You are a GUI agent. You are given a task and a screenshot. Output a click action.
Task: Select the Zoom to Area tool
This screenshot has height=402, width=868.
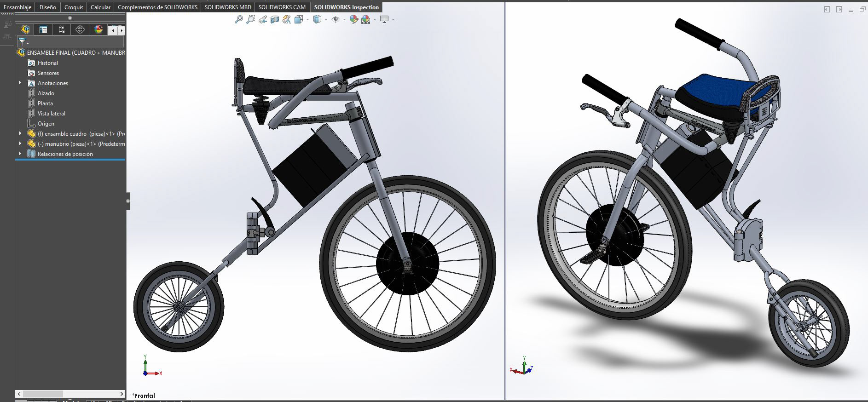(250, 19)
